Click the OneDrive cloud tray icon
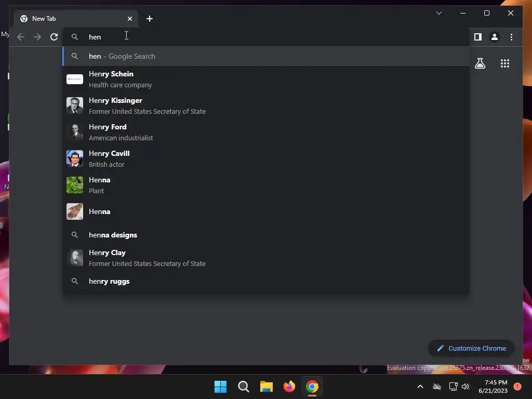Viewport: 532px width, 399px height. 437,387
